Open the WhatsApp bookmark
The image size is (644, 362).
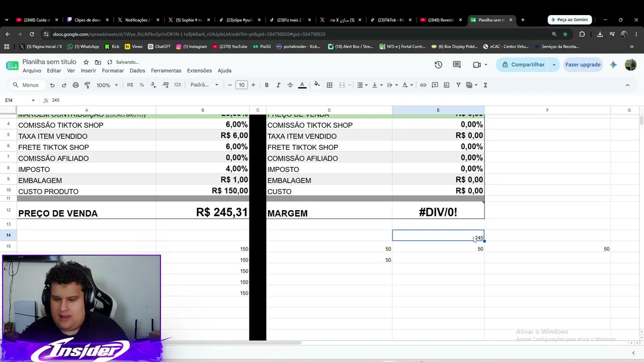tap(83, 46)
